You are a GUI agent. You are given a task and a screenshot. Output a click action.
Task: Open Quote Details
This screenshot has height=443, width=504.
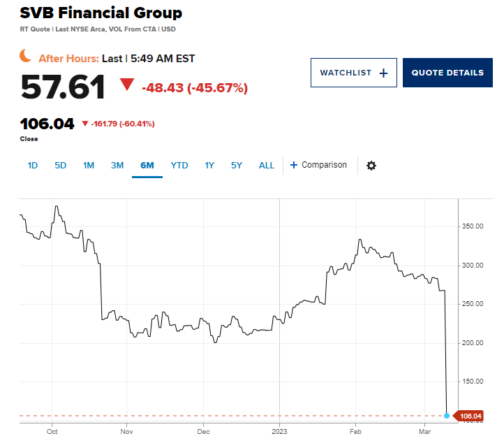pos(447,73)
